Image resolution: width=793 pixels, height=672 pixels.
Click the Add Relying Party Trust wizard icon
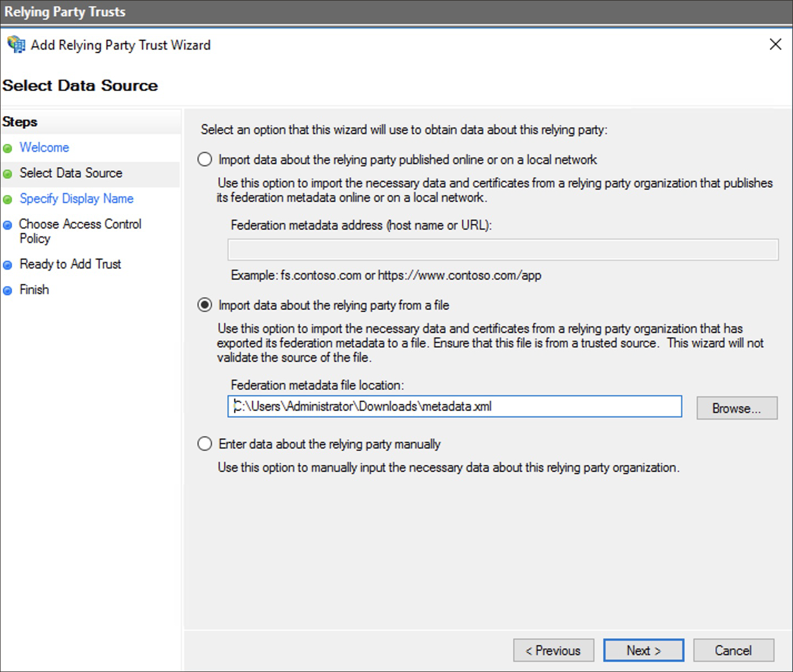click(x=16, y=44)
